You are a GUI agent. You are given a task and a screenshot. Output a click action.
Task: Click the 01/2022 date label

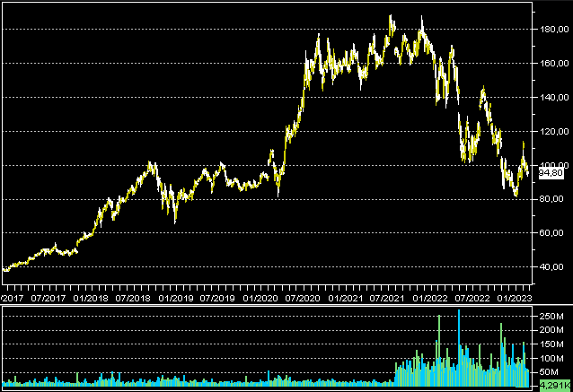430,298
